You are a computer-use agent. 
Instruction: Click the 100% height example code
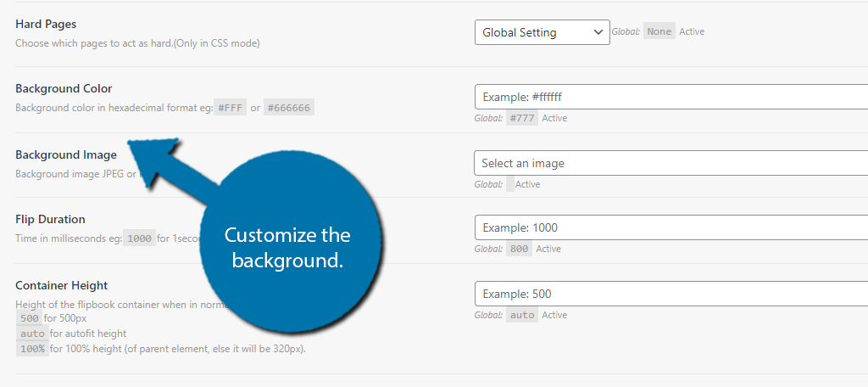tap(32, 350)
